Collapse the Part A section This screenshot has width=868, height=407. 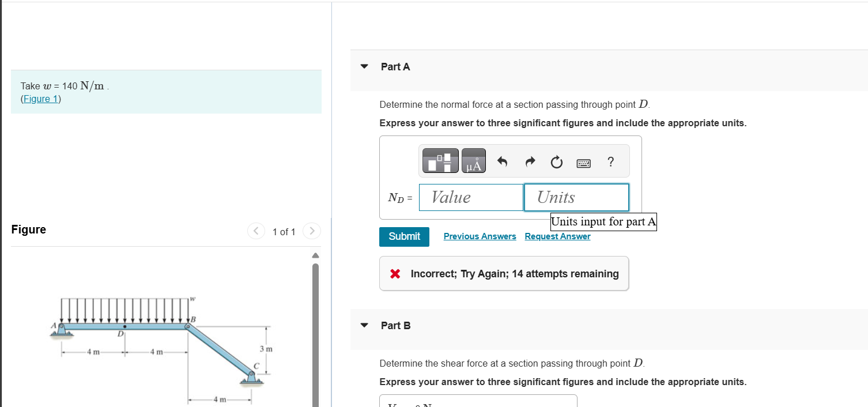click(x=364, y=66)
